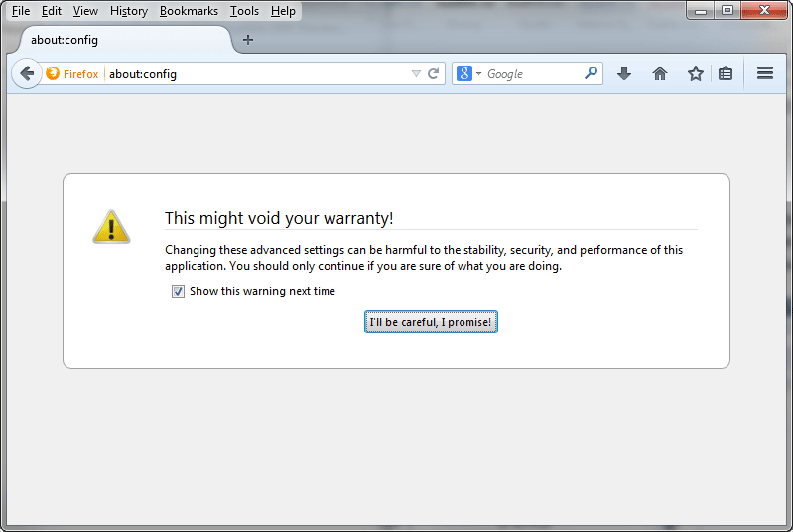Viewport: 793px width, 532px height.
Task: Open the Downloads arrow icon
Action: tap(624, 73)
